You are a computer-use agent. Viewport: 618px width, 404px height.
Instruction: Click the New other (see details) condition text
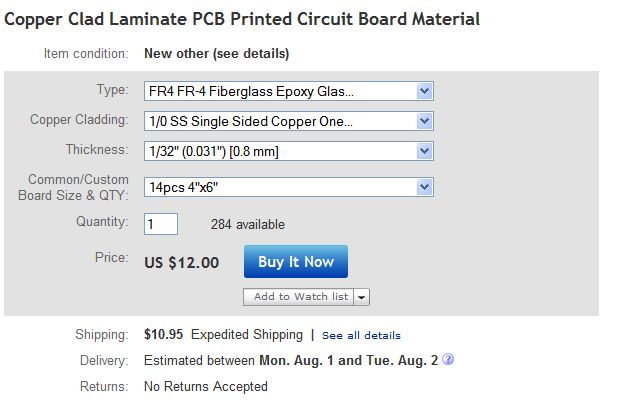(216, 54)
